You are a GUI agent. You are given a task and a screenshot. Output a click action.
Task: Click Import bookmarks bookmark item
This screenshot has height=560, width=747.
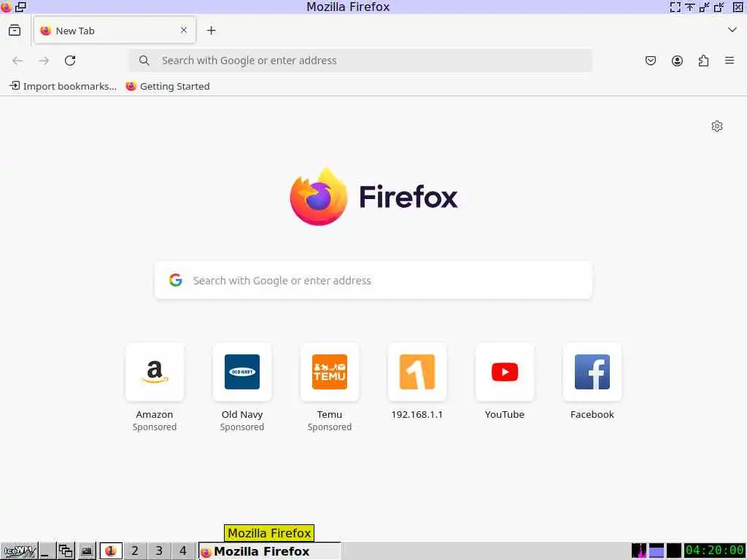pos(63,86)
